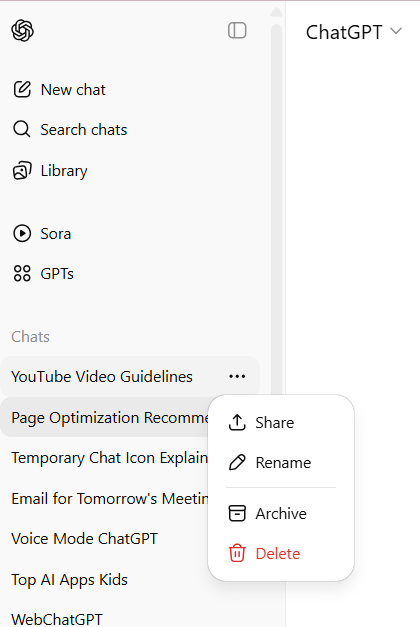Open the ChatGPT model dropdown

[354, 32]
